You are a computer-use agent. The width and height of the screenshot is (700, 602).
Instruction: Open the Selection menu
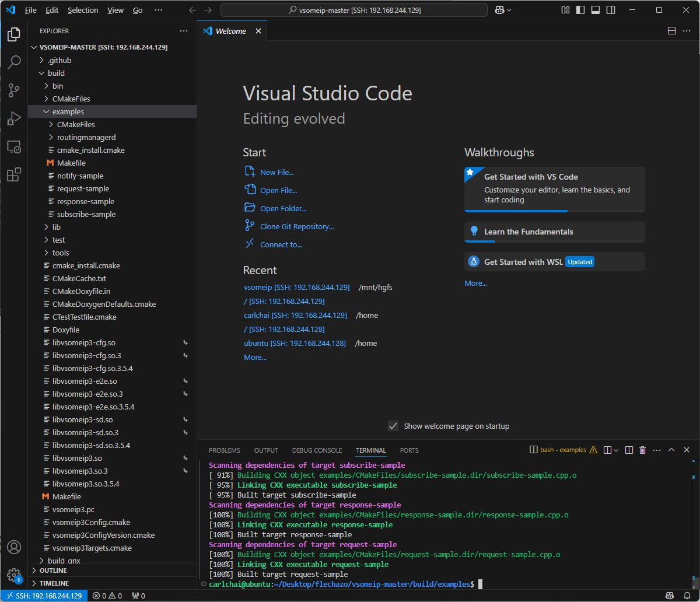[83, 10]
